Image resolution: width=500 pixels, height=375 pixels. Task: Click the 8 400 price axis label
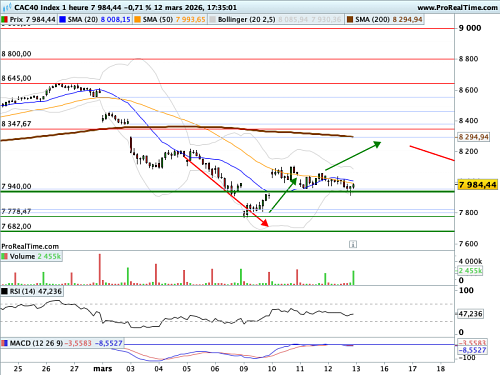click(468, 121)
